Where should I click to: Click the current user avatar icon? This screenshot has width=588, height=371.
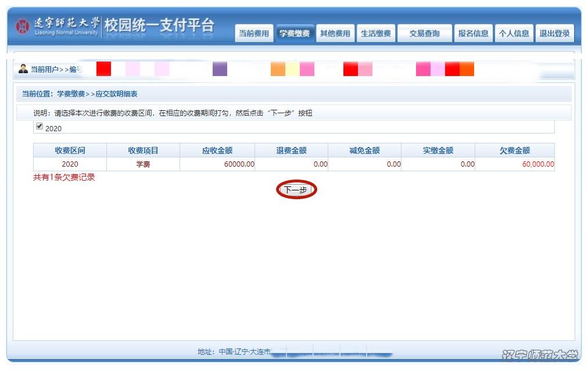[x=23, y=69]
